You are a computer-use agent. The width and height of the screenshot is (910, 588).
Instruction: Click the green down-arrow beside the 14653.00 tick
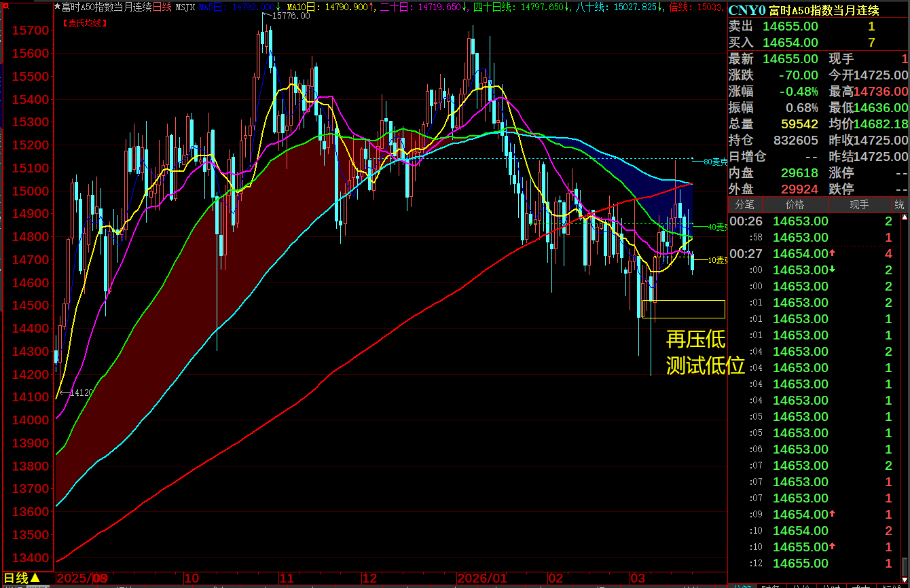coord(833,270)
